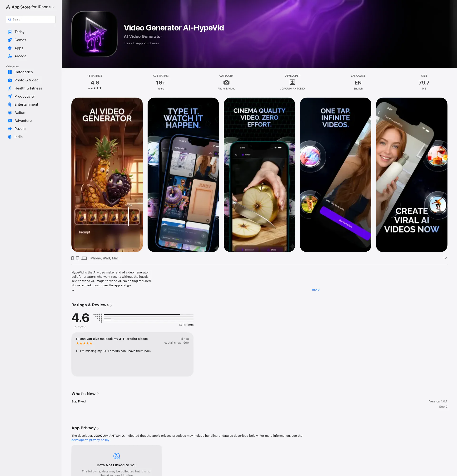Select the Arcade joystick icon
The image size is (457, 476).
click(10, 56)
